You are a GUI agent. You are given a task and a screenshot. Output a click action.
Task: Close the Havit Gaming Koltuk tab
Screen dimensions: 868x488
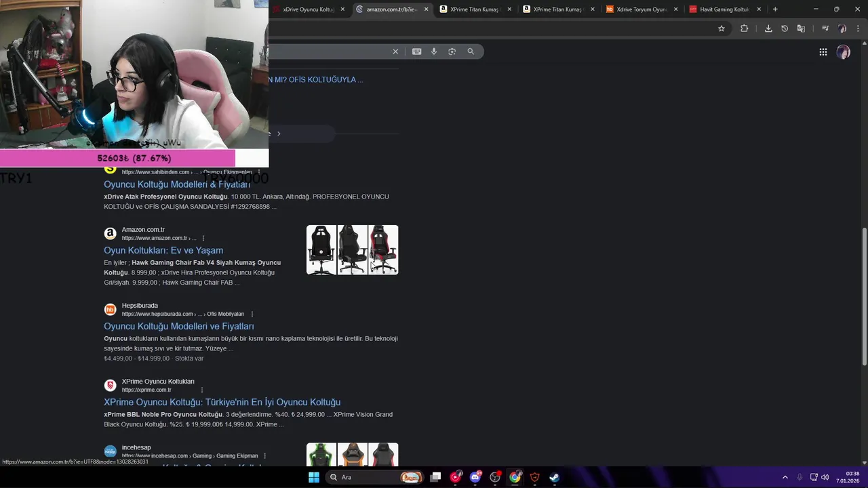pyautogui.click(x=759, y=9)
